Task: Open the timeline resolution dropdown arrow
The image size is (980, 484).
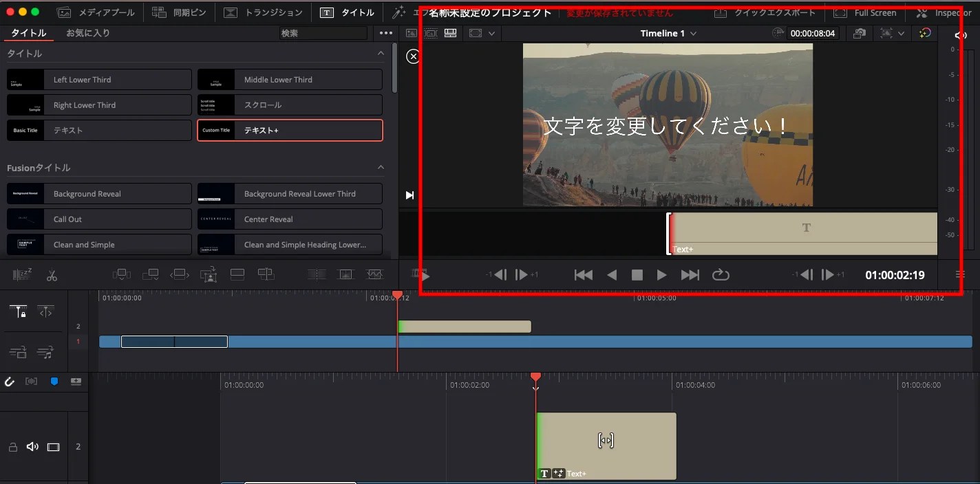Action: click(491, 33)
